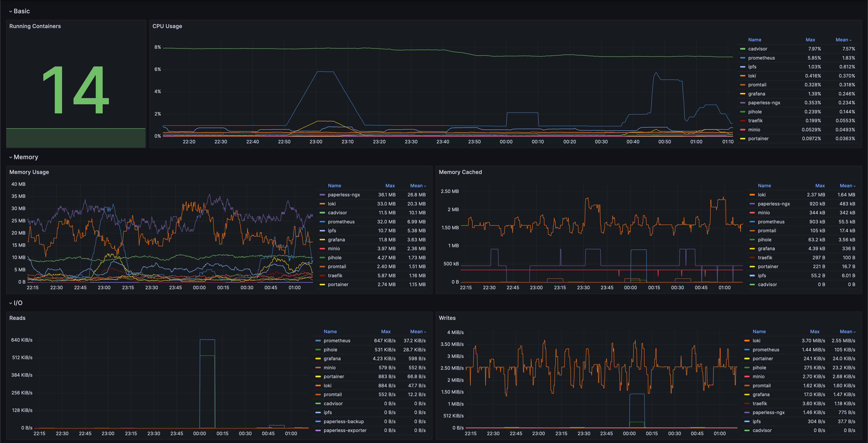Viewport: 868px width, 443px height.
Task: Click the Running Containers value 14
Action: pos(76,90)
